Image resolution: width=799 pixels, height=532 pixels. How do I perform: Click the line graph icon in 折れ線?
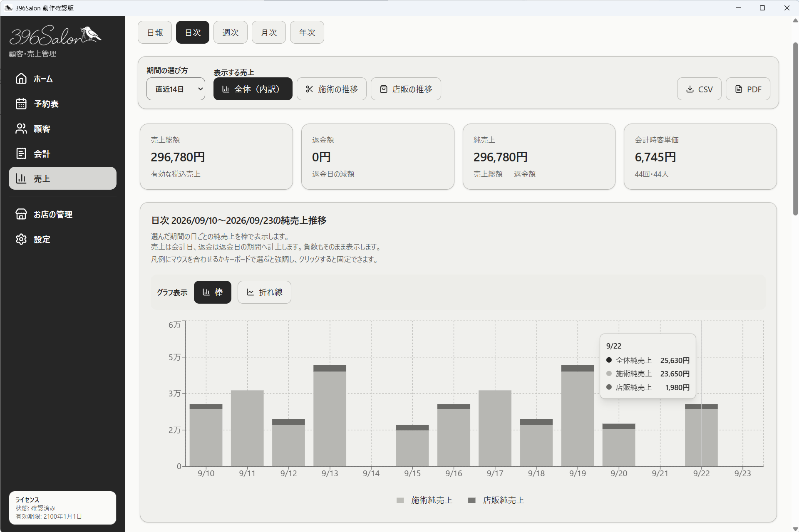tap(250, 292)
